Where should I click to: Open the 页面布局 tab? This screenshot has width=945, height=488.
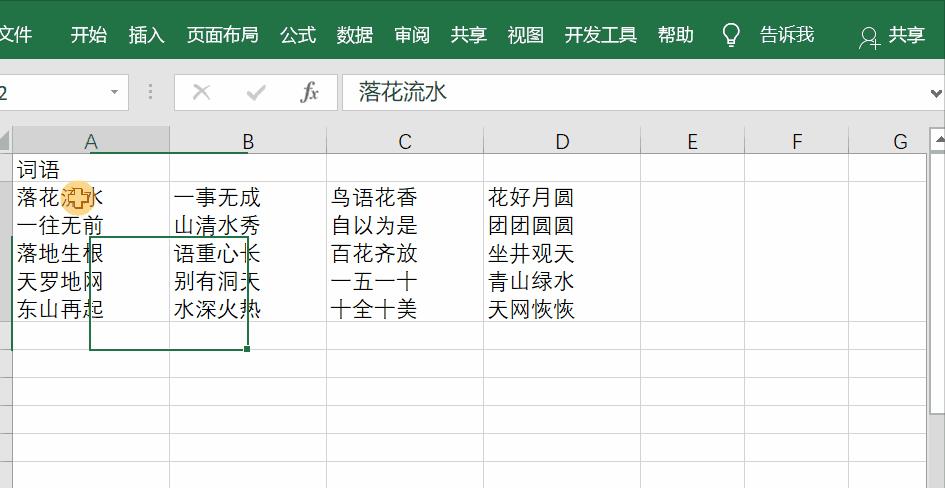222,35
